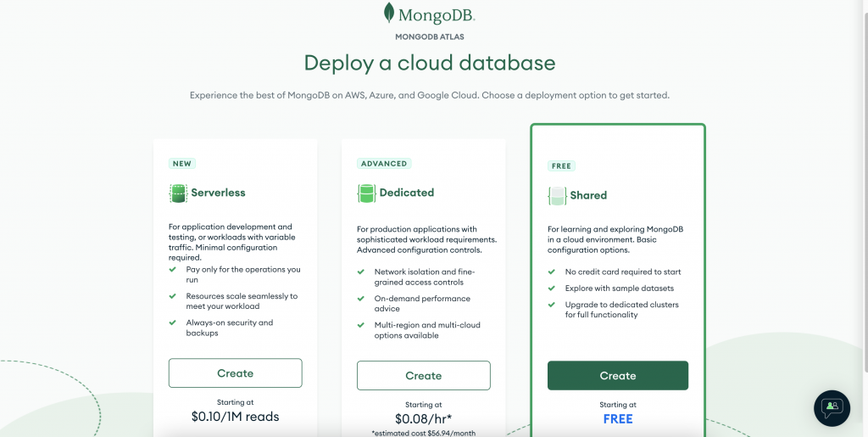The image size is (868, 437).
Task: Click 'On-demand performance advice' text
Action: pyautogui.click(x=422, y=304)
